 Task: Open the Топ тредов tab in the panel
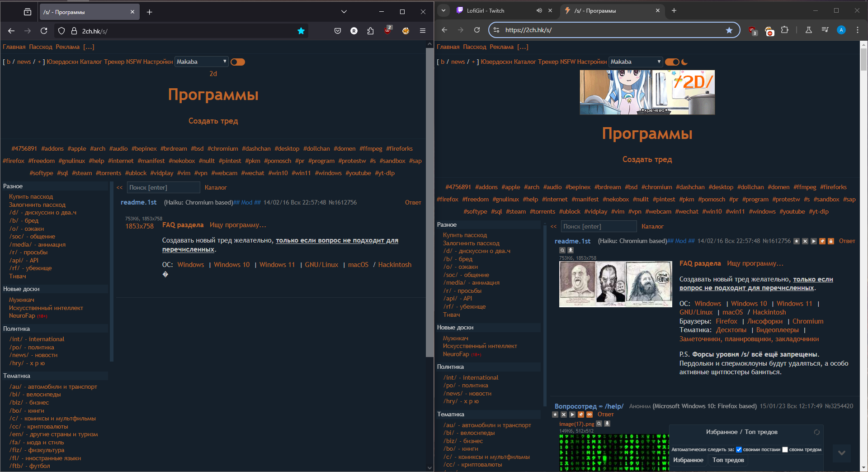click(728, 460)
